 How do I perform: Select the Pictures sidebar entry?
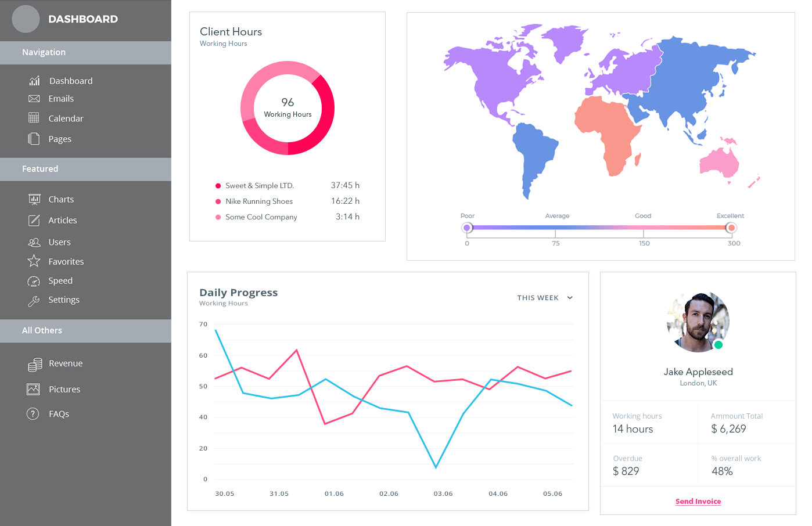point(64,390)
